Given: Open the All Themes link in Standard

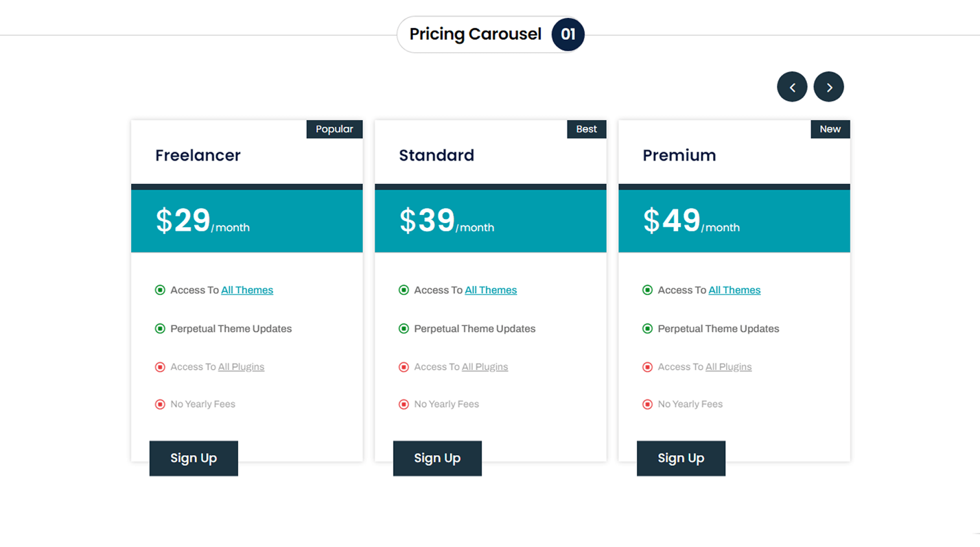Looking at the screenshot, I should point(491,290).
